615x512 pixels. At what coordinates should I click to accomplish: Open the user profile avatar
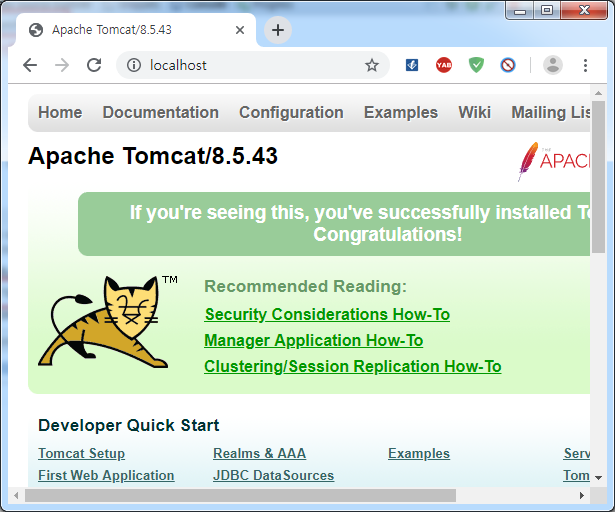(x=553, y=65)
